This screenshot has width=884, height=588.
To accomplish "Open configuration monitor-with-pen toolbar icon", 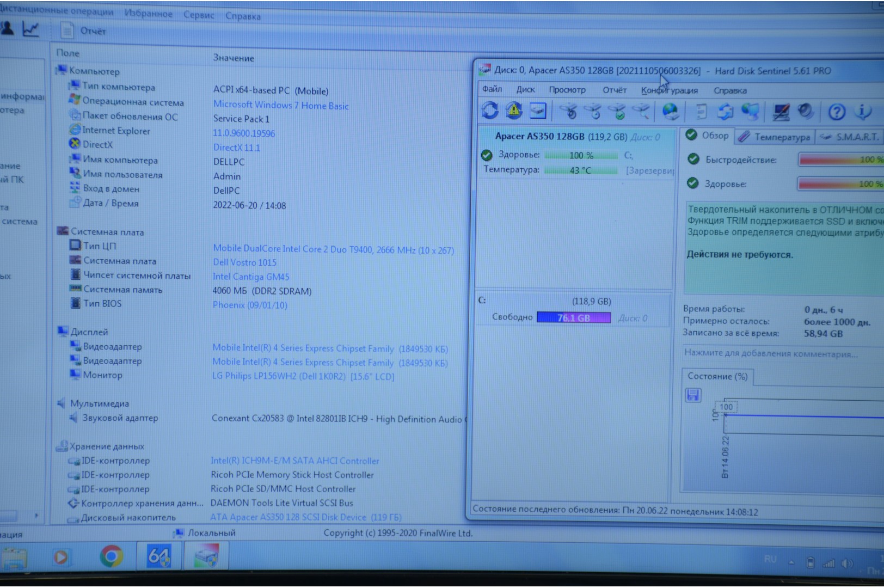I will tap(781, 112).
